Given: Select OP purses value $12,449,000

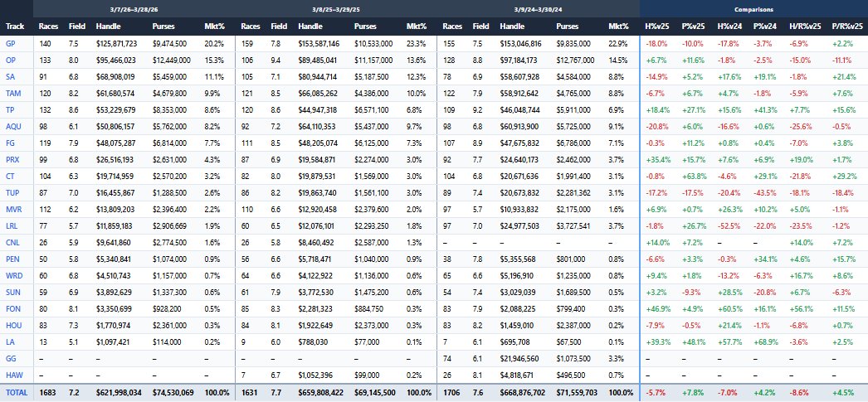Looking at the screenshot, I should [172, 61].
